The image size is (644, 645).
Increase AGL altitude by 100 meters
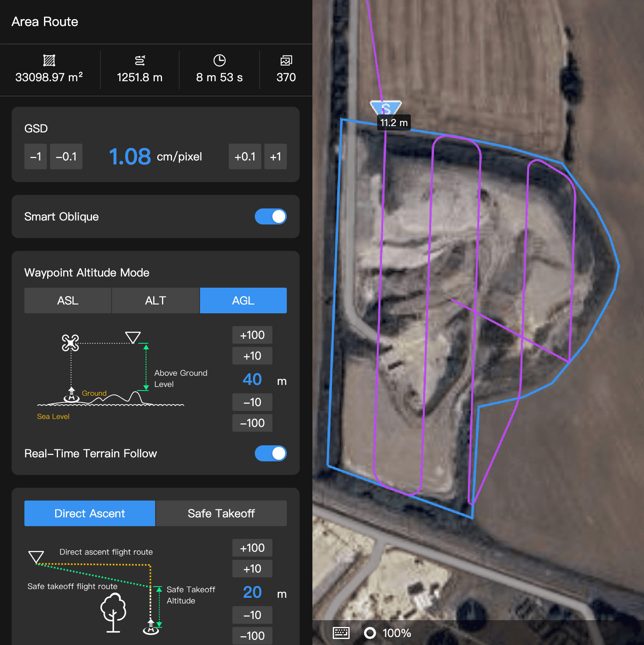[x=252, y=335]
